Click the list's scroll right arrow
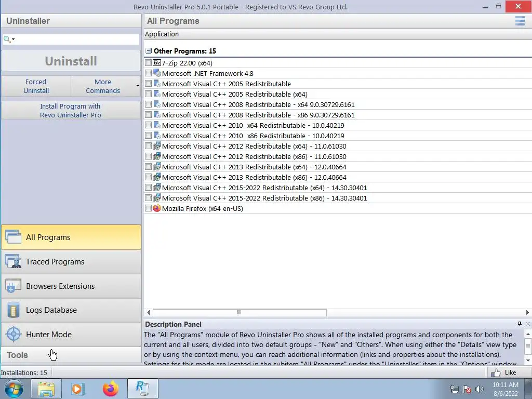 pos(528,312)
